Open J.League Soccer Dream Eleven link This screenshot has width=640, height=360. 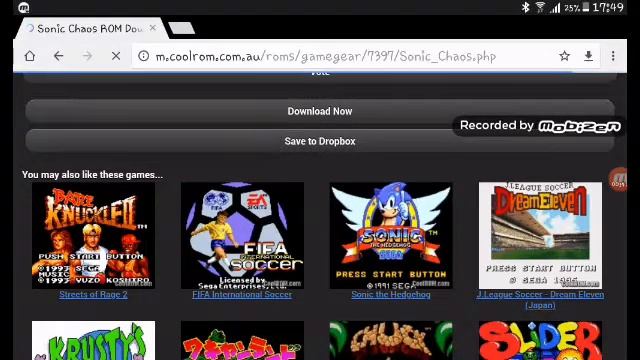pyautogui.click(x=540, y=300)
